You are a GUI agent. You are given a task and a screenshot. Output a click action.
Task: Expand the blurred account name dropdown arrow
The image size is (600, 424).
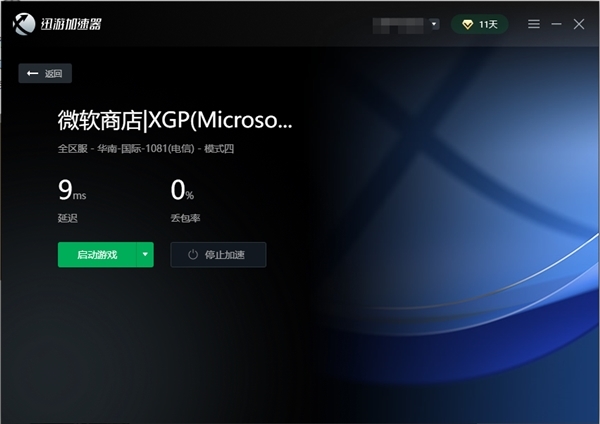point(434,24)
